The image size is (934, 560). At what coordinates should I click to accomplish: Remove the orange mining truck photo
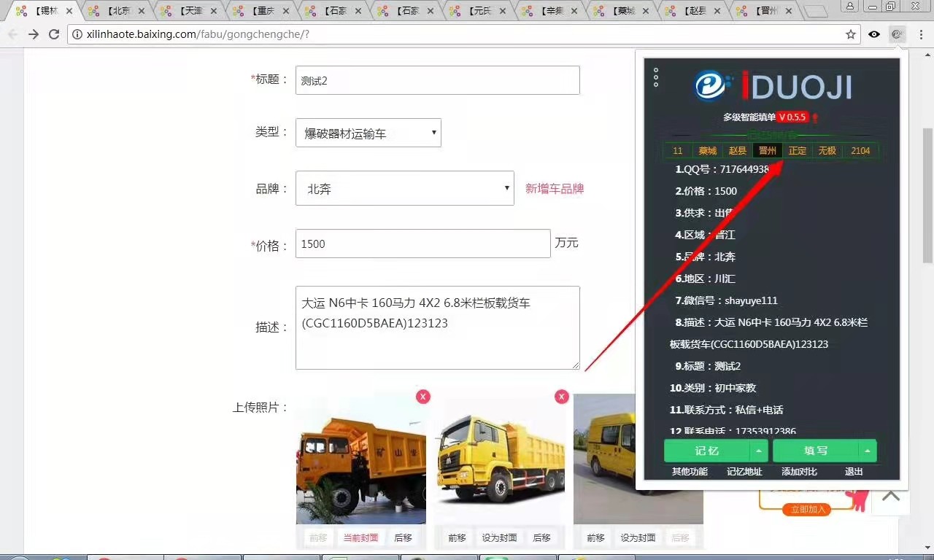(x=423, y=396)
